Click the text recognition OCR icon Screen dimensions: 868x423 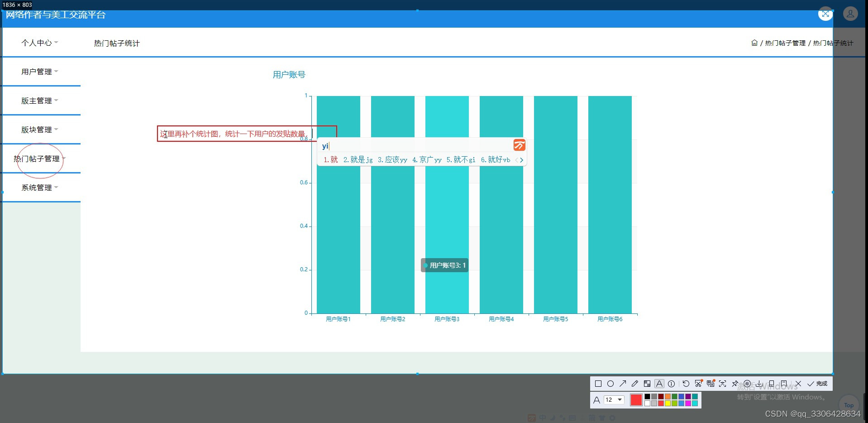[723, 384]
